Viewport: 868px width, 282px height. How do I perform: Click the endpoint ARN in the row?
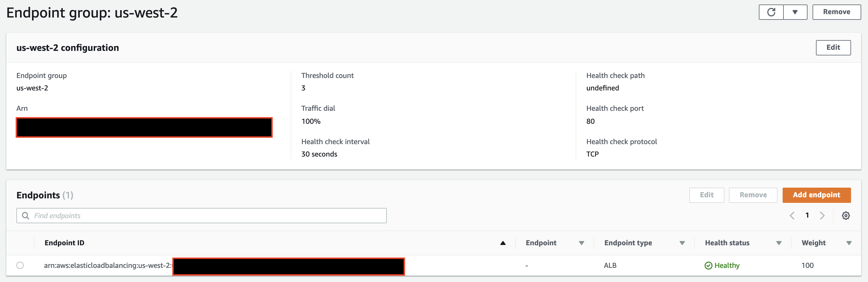(108, 266)
